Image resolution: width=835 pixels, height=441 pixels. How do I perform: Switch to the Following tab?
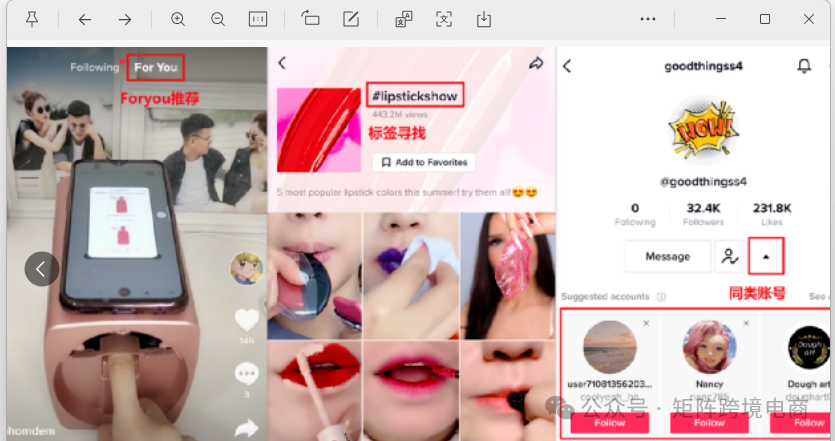pyautogui.click(x=94, y=68)
